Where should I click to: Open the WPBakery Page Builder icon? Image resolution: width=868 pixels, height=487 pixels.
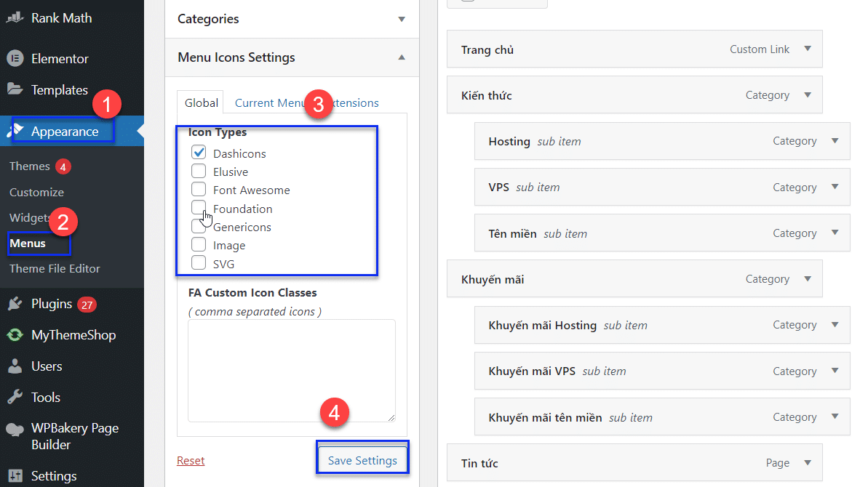coord(15,428)
